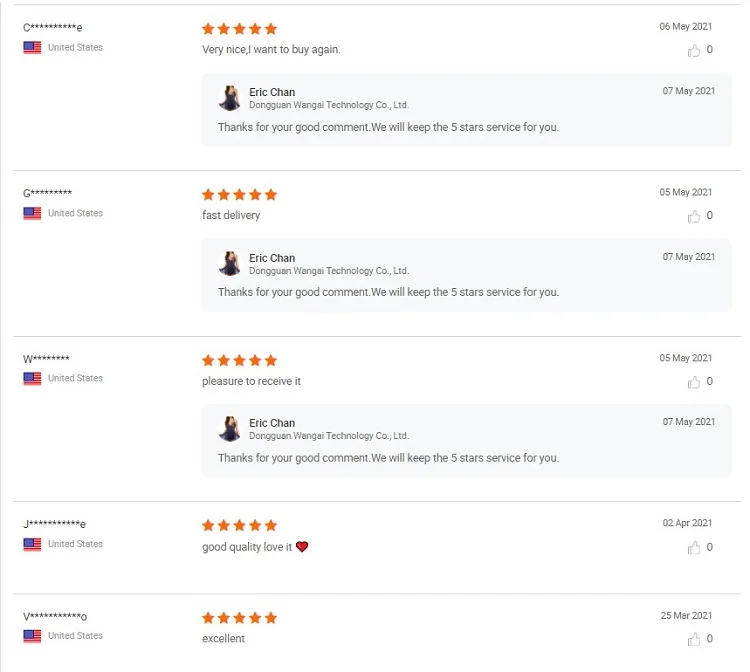750x672 pixels.
Task: Click the five-star rating of the "excellent" review
Action: point(239,618)
